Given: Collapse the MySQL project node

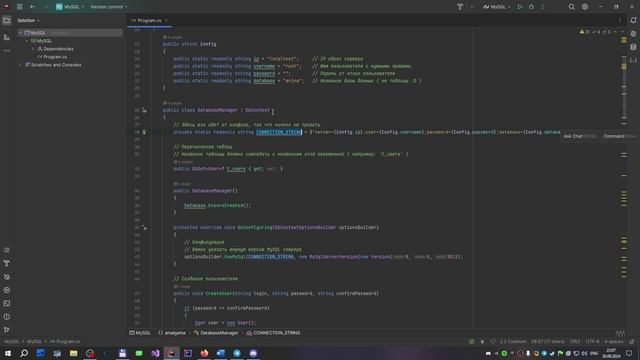Looking at the screenshot, I should (x=27, y=41).
